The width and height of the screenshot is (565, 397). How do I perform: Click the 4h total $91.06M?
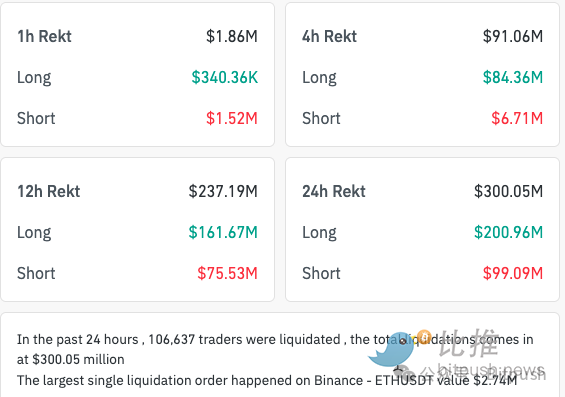[513, 36]
